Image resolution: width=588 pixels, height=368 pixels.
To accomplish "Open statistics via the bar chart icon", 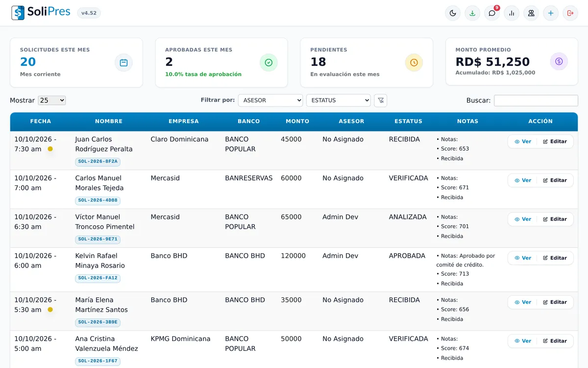I will click(x=512, y=13).
